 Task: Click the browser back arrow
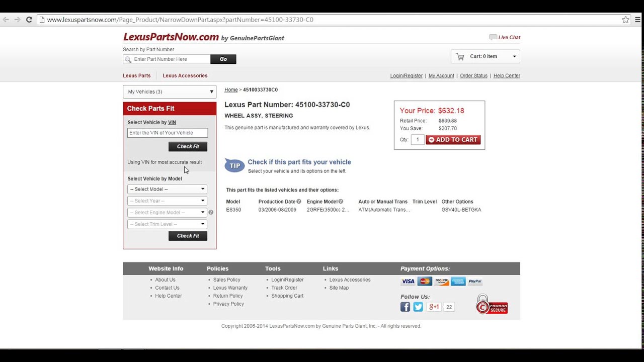pos(6,20)
